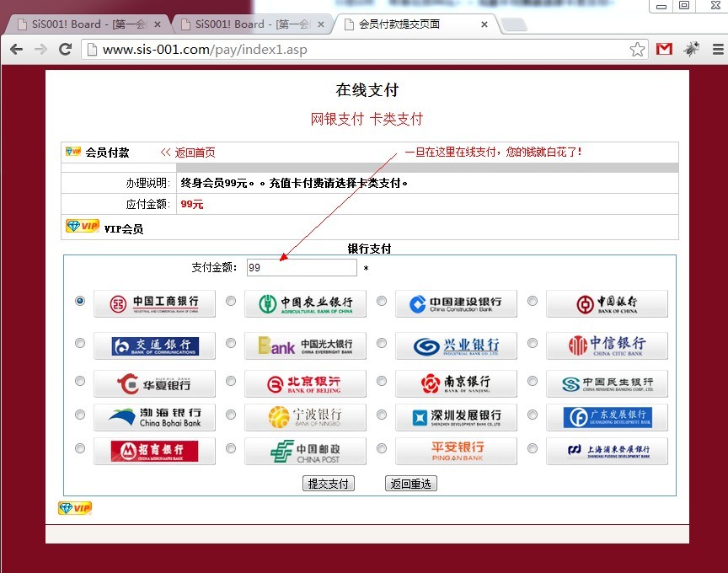Select the 中国光大银行 radio button

(x=231, y=343)
